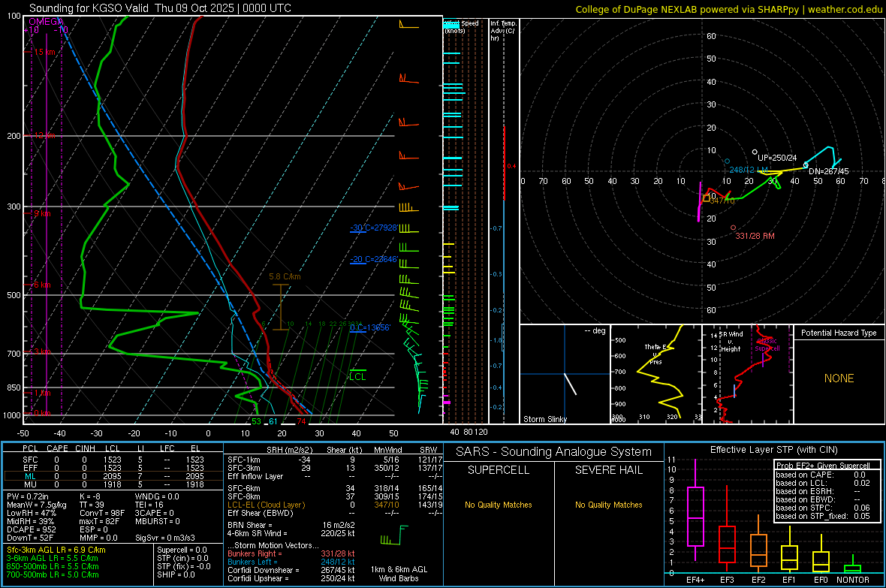Viewport: 886px width, 588px height.
Task: Click the Prob EF2+ Given Supercell header
Action: tap(823, 466)
